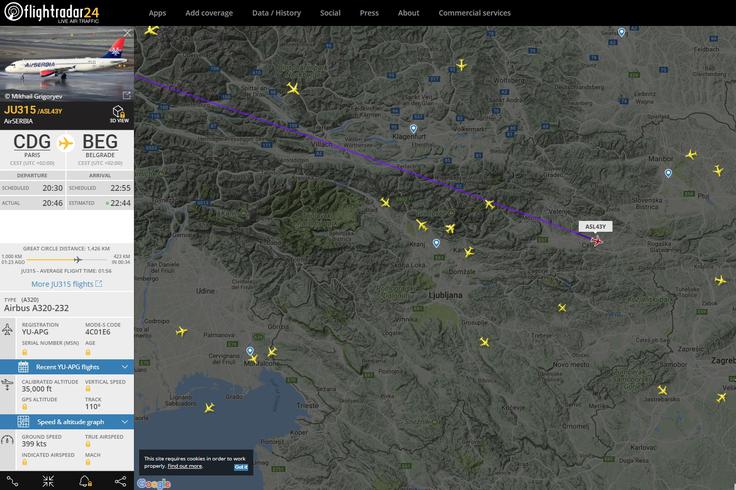Screen dimensions: 736x490
Task: Open the Add coverage menu
Action: tap(209, 13)
